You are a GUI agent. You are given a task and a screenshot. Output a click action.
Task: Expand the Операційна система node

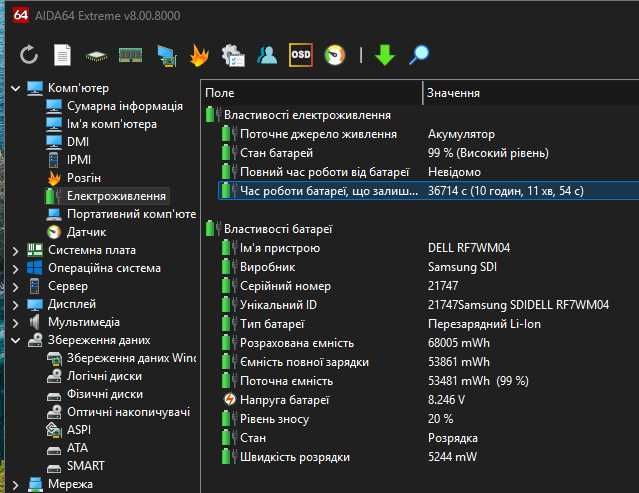[15, 268]
